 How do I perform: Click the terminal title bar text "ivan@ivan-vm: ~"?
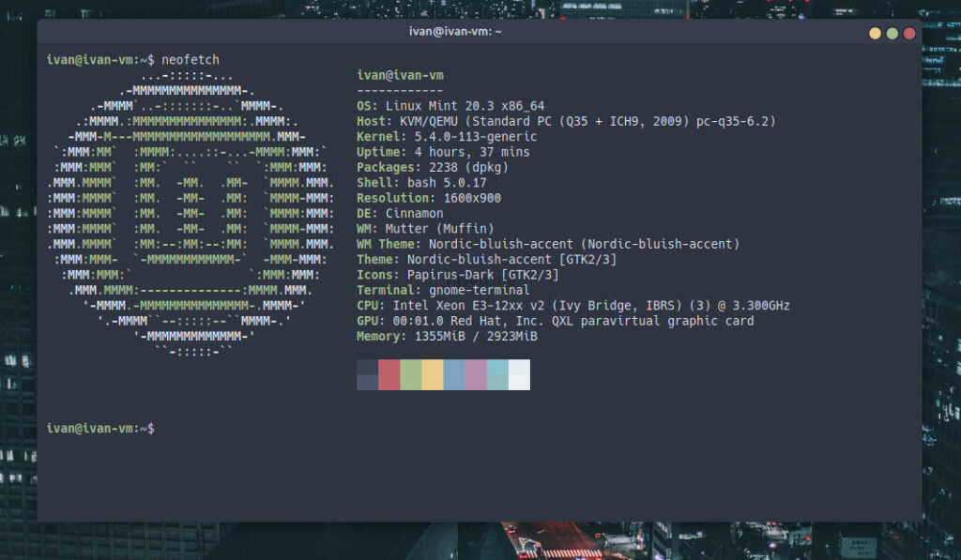(x=455, y=31)
